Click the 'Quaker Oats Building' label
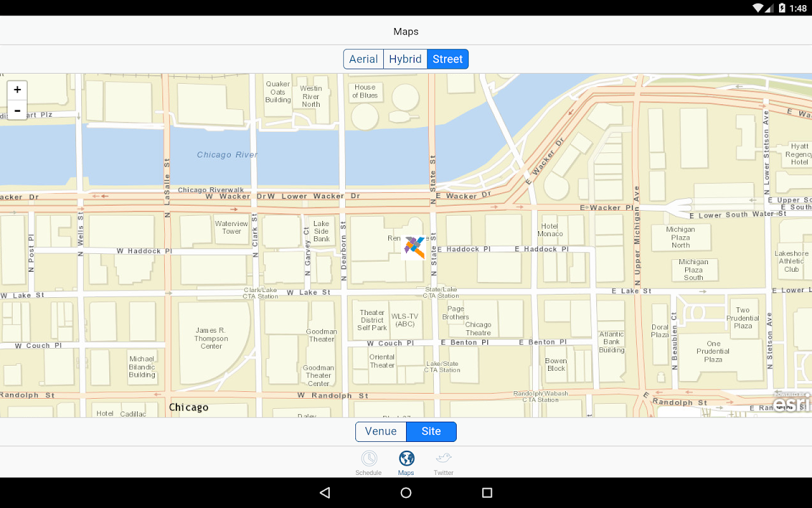 [x=278, y=92]
